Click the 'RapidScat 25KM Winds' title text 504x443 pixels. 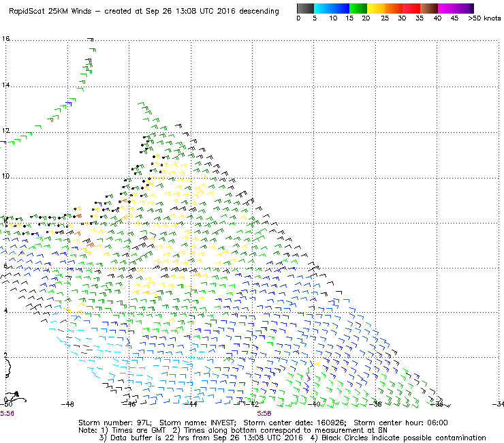(50, 12)
